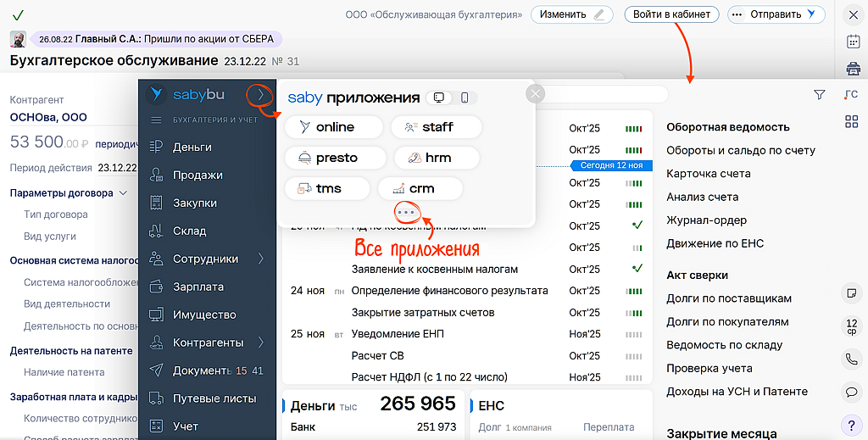
Task: Click the Войти в кабинет button
Action: tap(671, 14)
